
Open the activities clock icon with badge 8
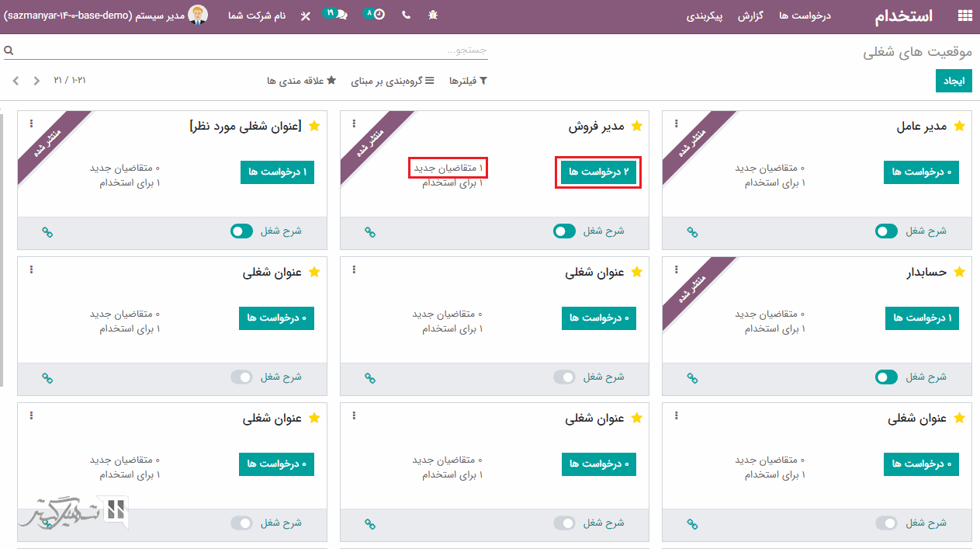[374, 14]
